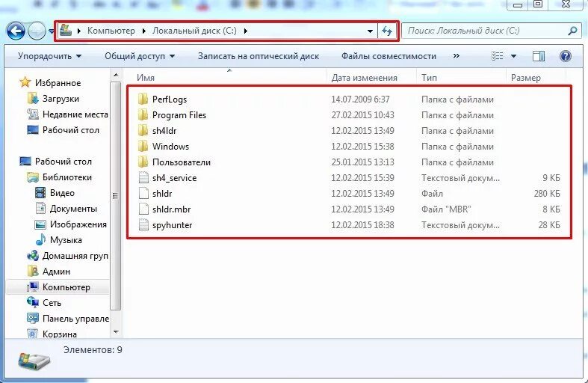Open Домашняя группа in navigation pane
Image resolution: width=588 pixels, height=383 pixels.
tap(75, 256)
